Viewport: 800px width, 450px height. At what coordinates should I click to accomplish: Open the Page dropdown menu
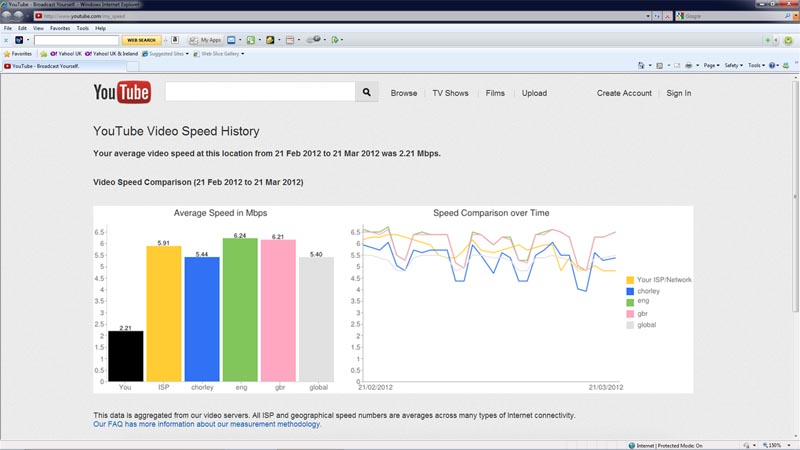tap(711, 65)
